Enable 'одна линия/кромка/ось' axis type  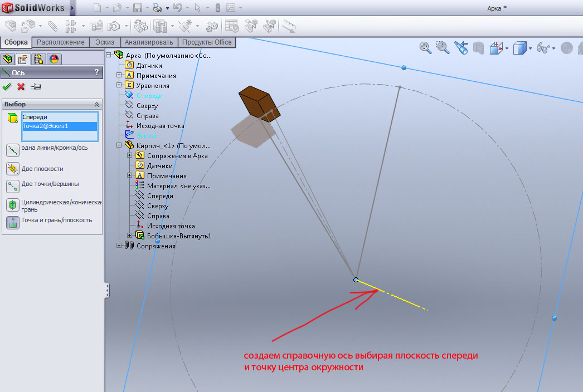(x=13, y=150)
